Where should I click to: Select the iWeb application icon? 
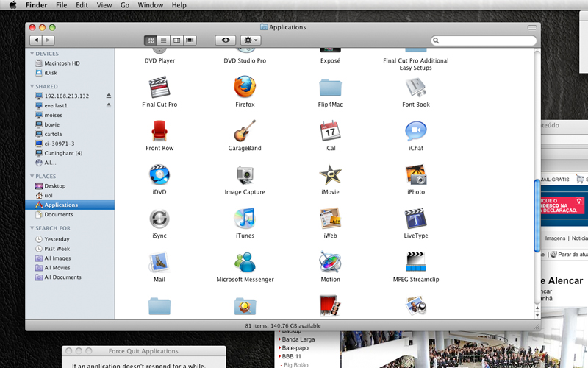pos(330,218)
